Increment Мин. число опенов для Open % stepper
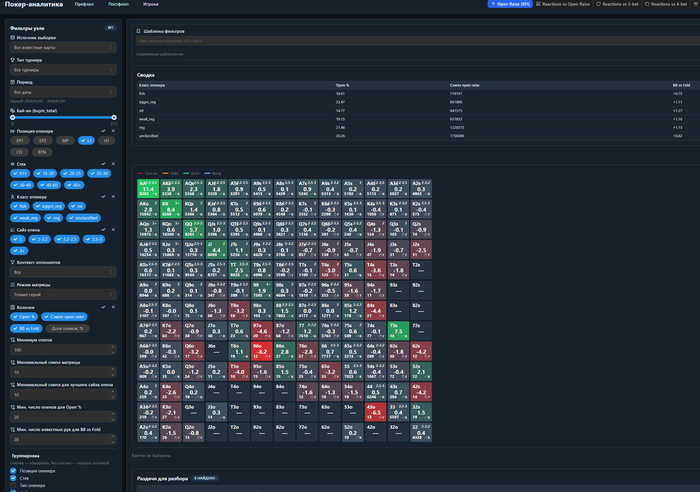700x492 pixels. 113,414
